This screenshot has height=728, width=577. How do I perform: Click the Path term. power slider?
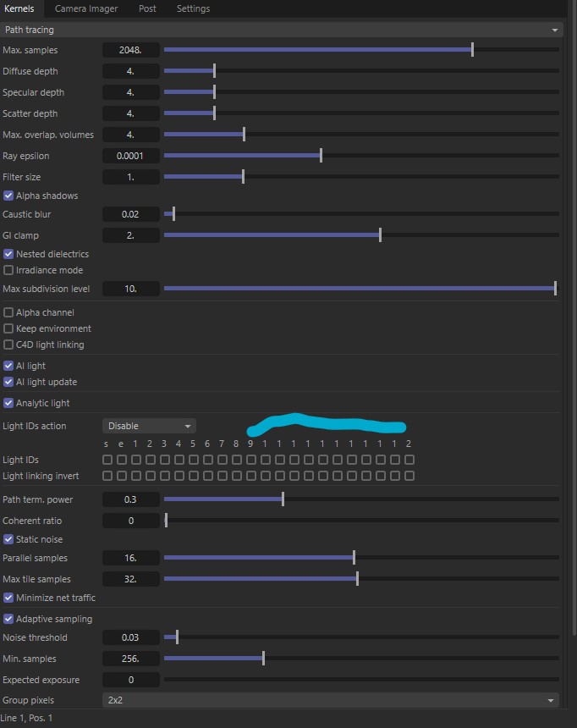[361, 499]
